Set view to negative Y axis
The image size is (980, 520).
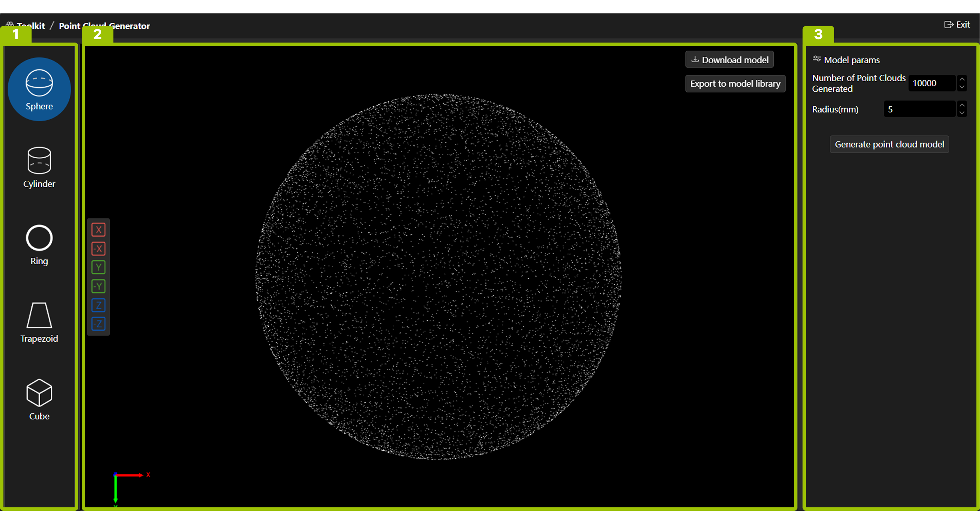pos(99,286)
